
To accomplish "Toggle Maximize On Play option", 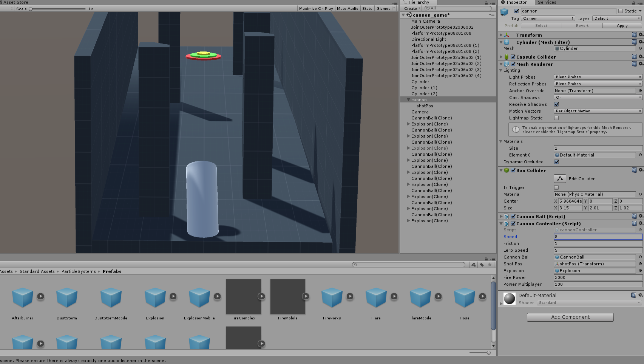I will click(316, 8).
